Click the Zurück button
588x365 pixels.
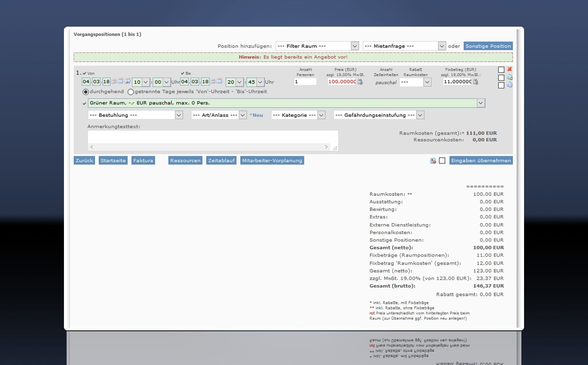[84, 160]
